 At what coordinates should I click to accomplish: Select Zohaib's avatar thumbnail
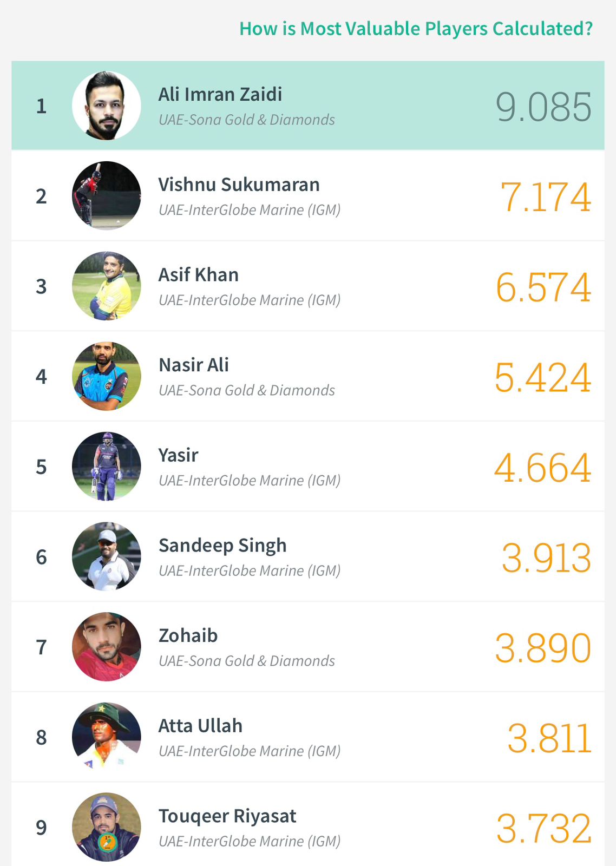107,647
